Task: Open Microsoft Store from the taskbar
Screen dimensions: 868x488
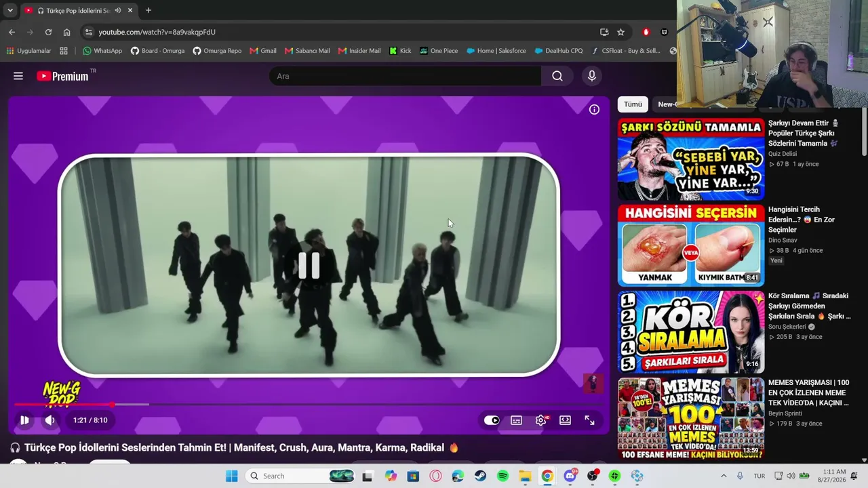Action: coord(413,476)
